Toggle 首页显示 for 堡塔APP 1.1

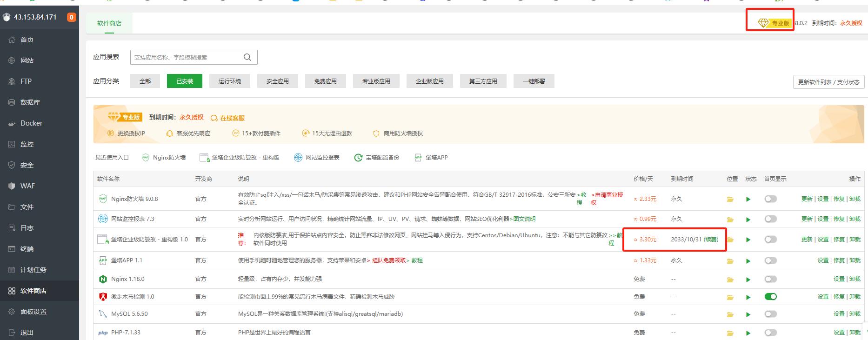771,260
